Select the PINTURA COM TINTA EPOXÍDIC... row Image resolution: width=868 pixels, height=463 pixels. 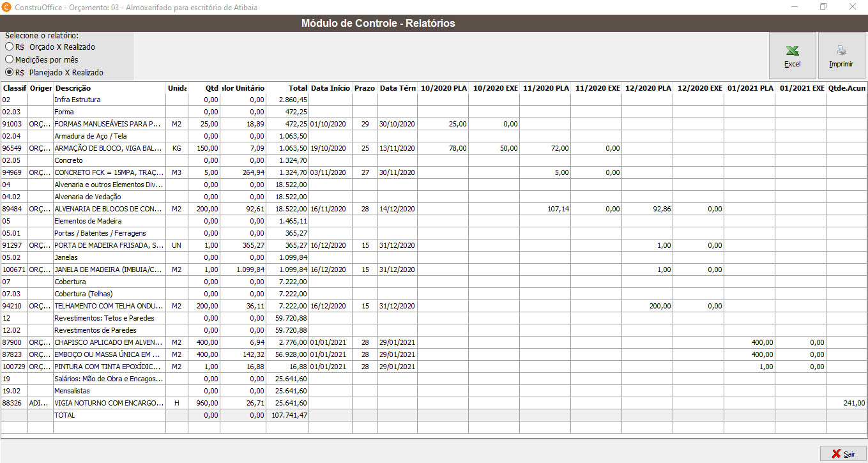point(434,367)
